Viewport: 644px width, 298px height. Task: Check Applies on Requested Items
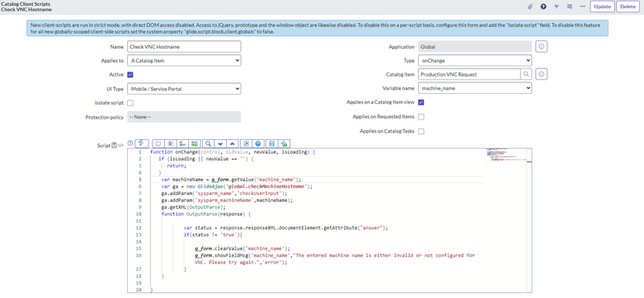[x=421, y=117]
